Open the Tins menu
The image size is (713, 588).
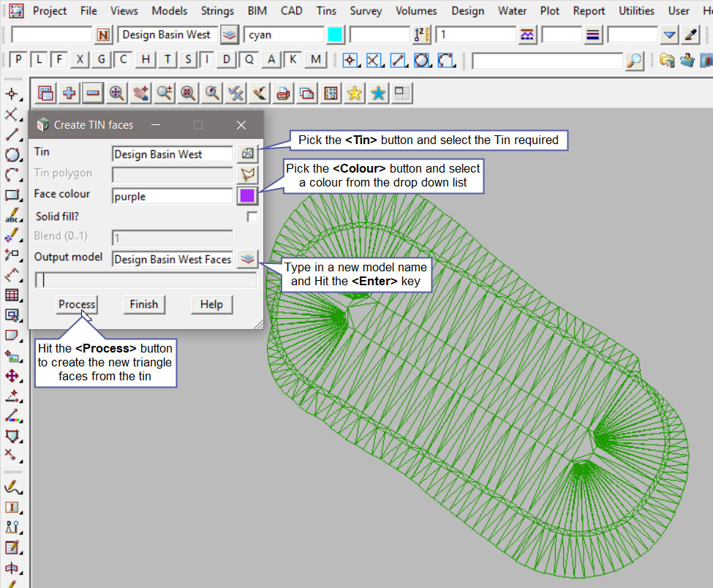tap(326, 11)
